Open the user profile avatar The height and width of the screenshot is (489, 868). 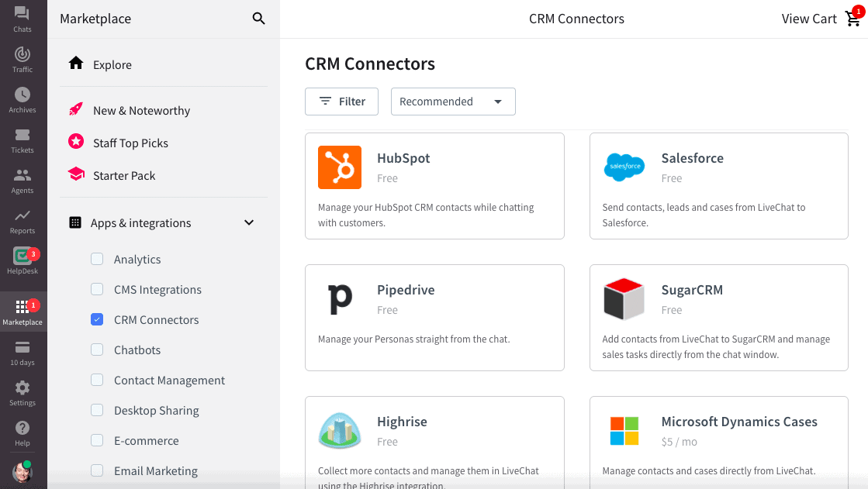[x=22, y=472]
